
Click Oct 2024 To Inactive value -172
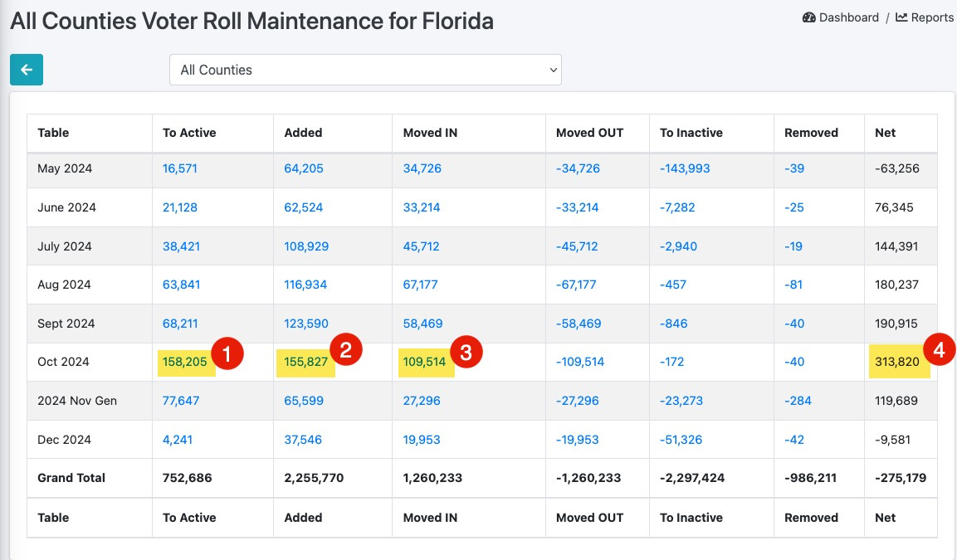tap(671, 362)
